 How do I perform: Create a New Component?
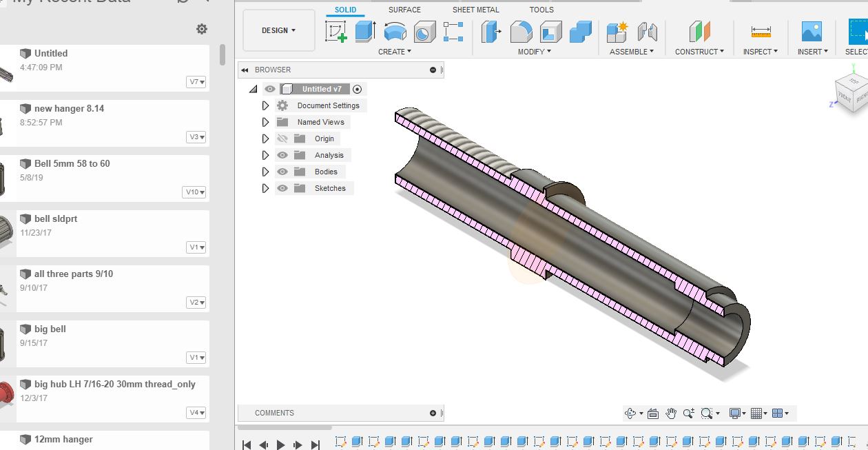point(617,32)
